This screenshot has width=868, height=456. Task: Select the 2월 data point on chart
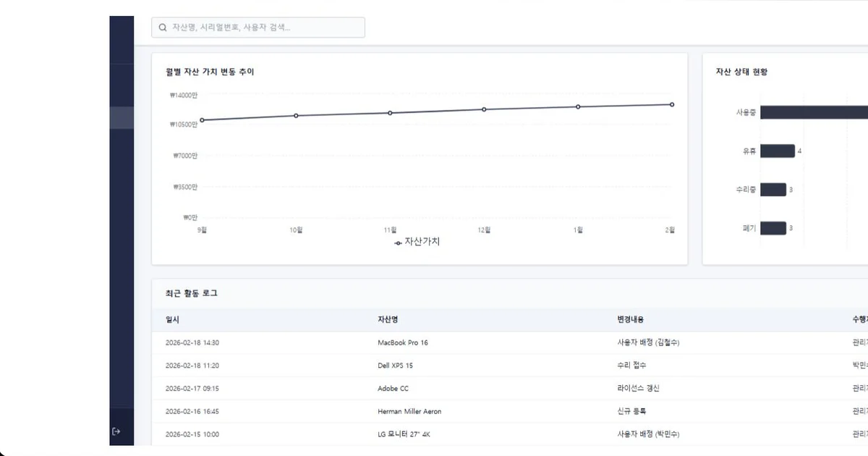(672, 104)
